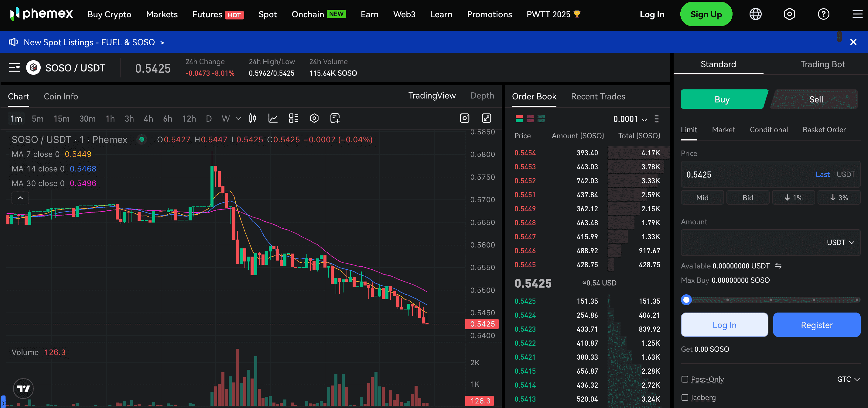Show both bids and asks view
This screenshot has width=868, height=408.
519,119
